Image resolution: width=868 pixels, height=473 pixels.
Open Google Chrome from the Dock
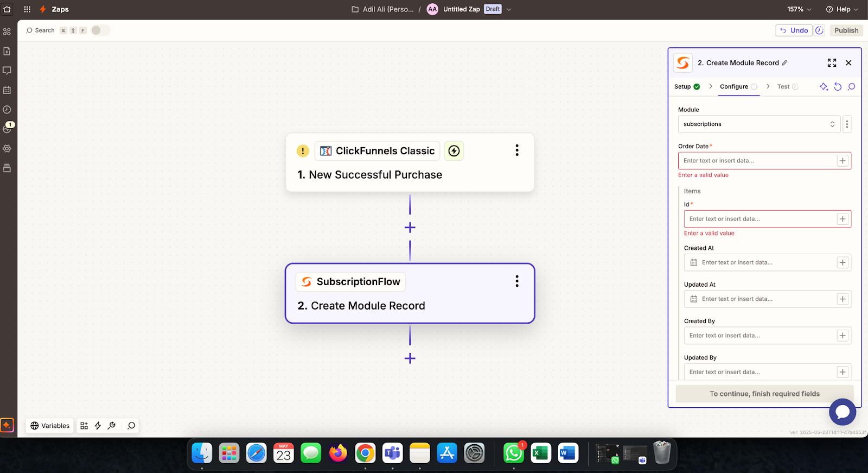(x=365, y=453)
